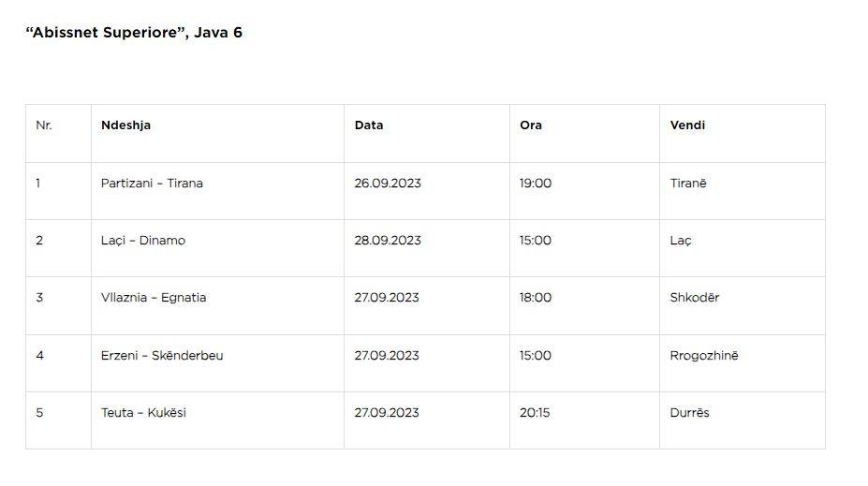This screenshot has height=486, width=868.
Task: Click the 26.09.2023 date cell
Action: pyautogui.click(x=427, y=191)
